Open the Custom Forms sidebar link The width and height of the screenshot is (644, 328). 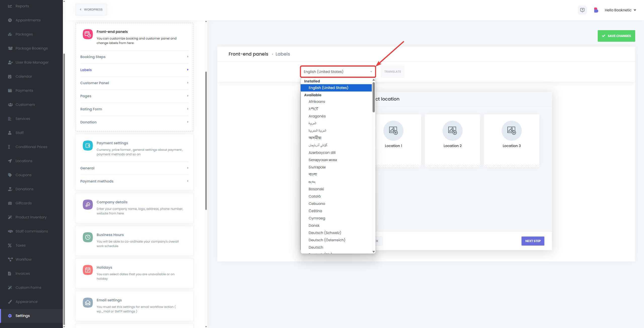click(31, 288)
